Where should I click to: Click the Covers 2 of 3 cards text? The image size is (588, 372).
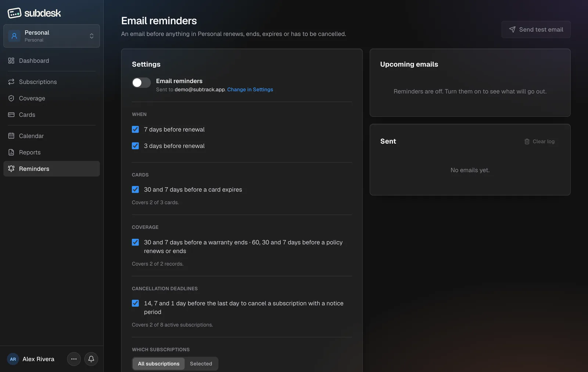point(155,203)
